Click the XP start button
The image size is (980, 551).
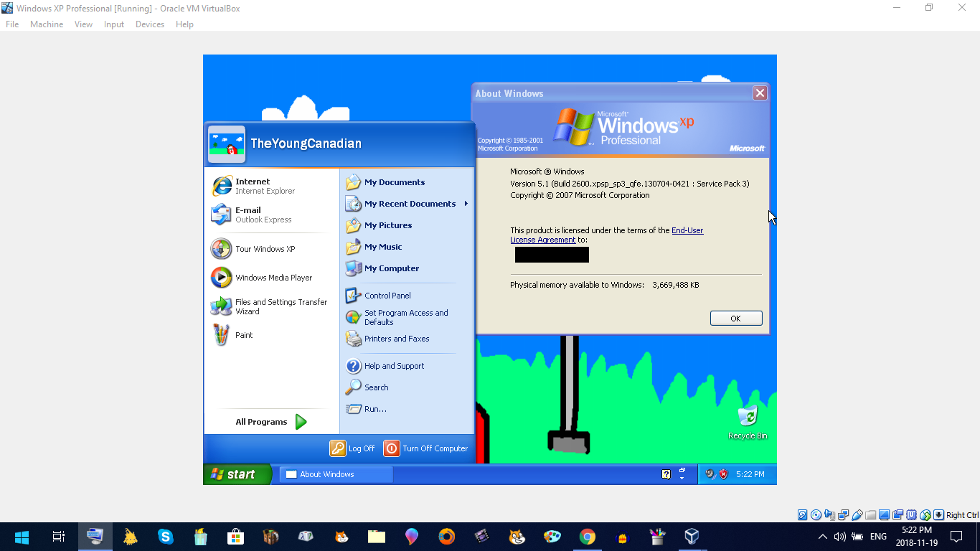pos(237,474)
